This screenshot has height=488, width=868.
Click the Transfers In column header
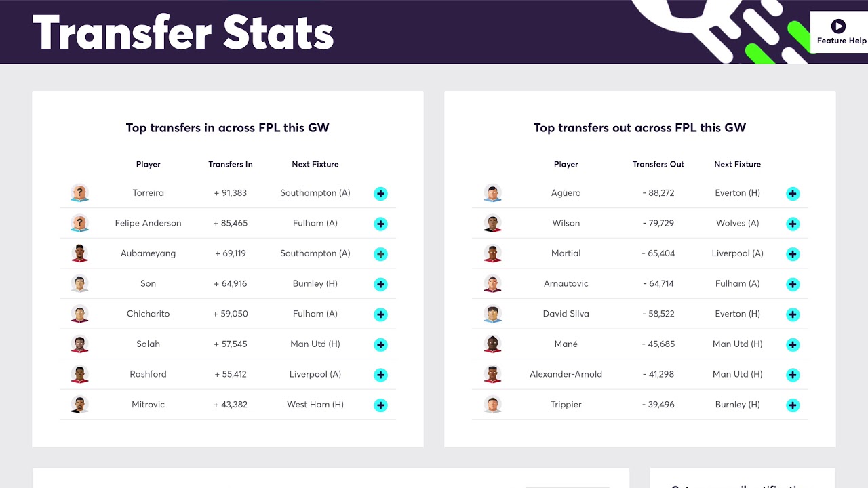(x=231, y=164)
